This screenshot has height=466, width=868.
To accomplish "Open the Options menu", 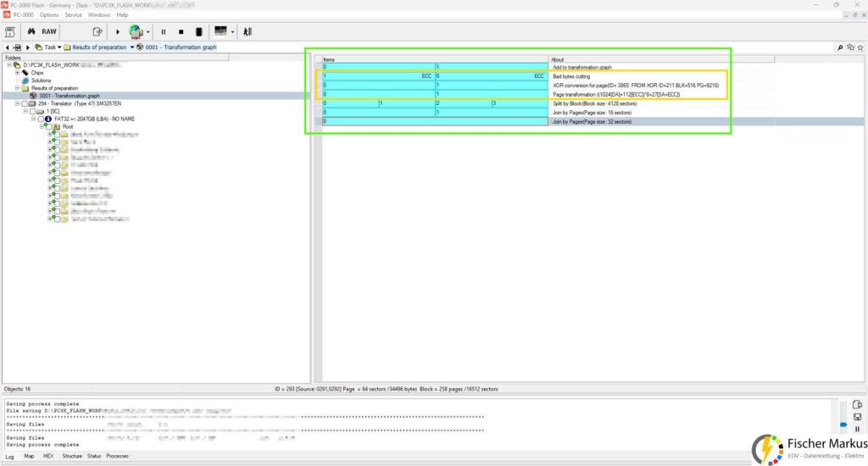I will pyautogui.click(x=49, y=14).
